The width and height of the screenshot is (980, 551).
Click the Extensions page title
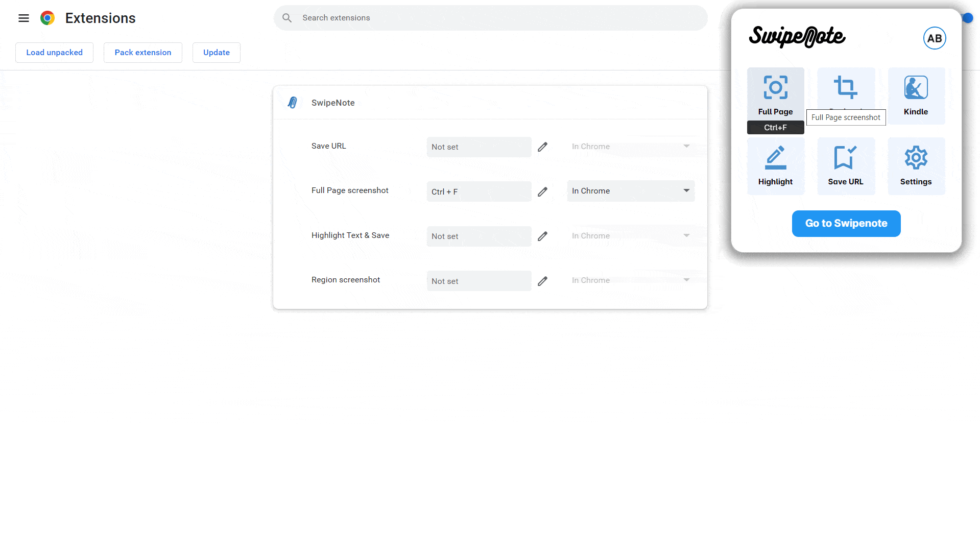point(100,18)
